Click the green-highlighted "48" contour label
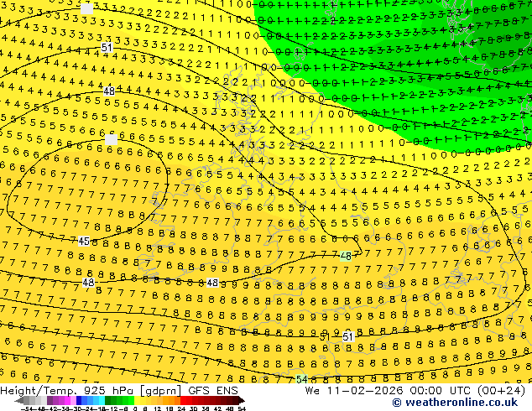Image resolution: width=532 pixels, height=411 pixels. (x=346, y=256)
